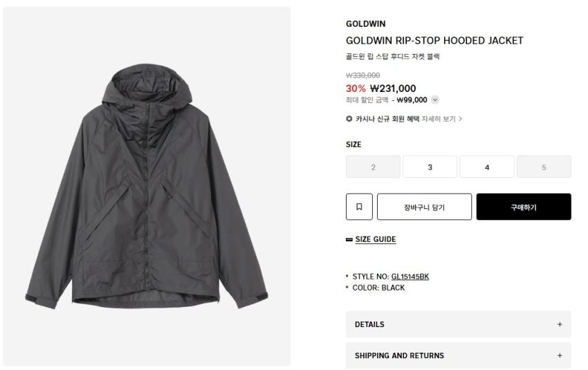Expand the SHIPPING AND RETURNS section
Viewport: 588px width, 370px height.
(458, 355)
